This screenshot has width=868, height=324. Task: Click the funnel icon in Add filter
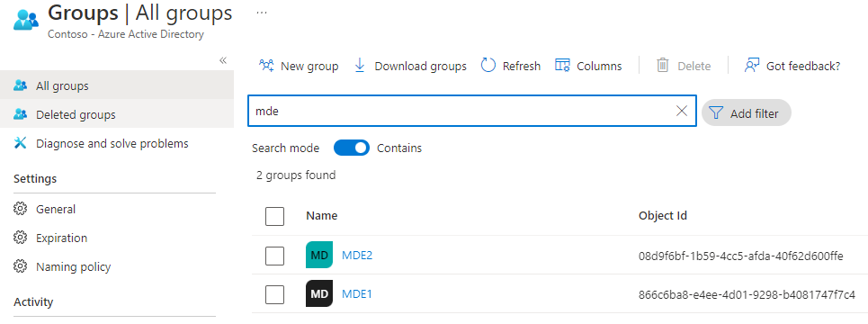[x=716, y=113]
